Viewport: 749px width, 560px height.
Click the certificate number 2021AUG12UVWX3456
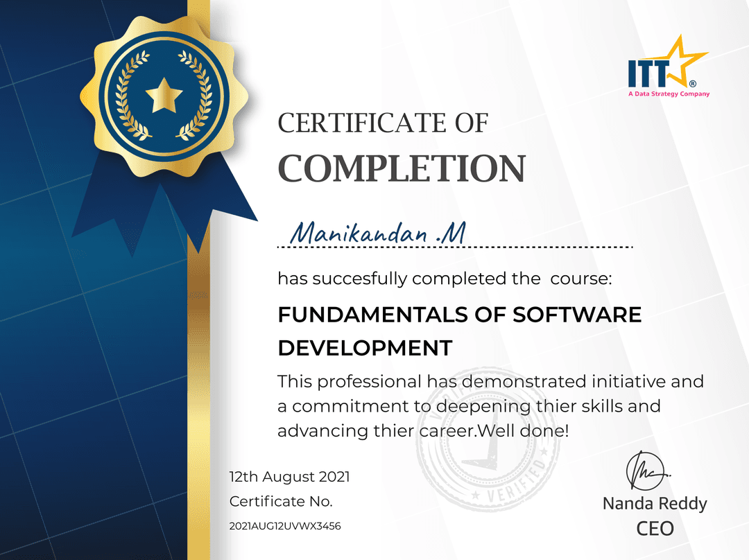(x=284, y=526)
